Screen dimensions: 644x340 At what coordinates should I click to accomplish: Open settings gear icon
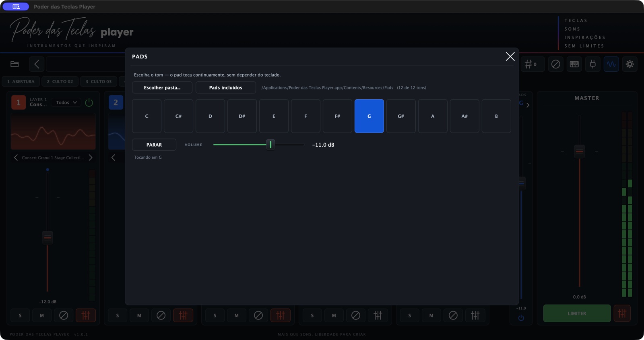630,64
